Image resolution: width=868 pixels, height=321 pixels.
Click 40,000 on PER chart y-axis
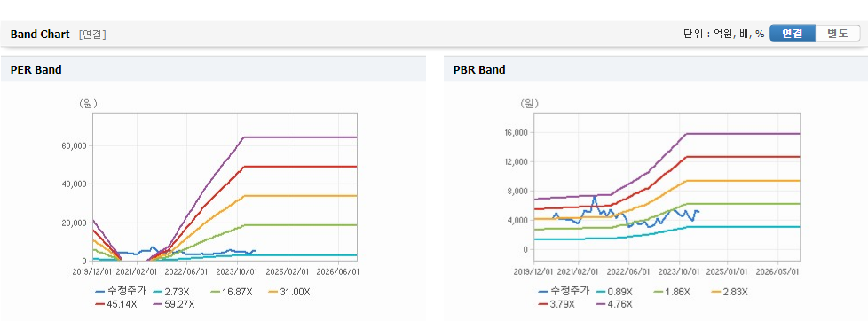pyautogui.click(x=75, y=184)
